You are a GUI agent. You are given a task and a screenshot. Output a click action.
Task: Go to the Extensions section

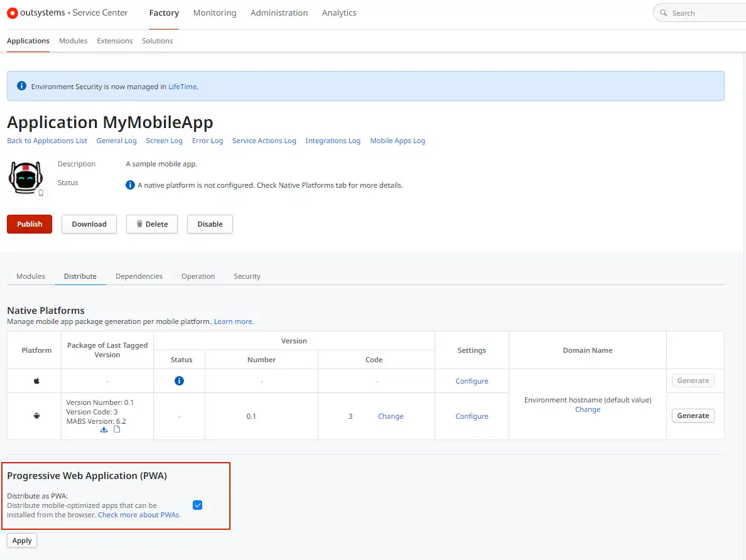point(115,41)
